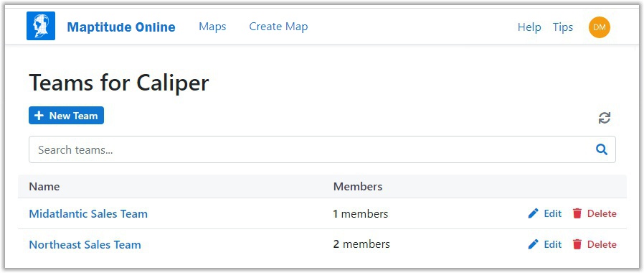Open the Maps menu item
Viewport: 644px width, 273px height.
pos(212,27)
